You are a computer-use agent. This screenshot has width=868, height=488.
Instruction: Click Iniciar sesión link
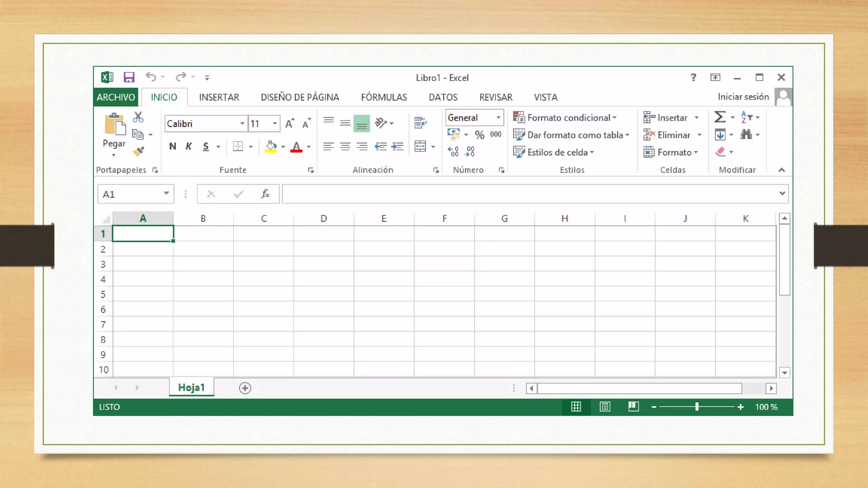tap(743, 97)
